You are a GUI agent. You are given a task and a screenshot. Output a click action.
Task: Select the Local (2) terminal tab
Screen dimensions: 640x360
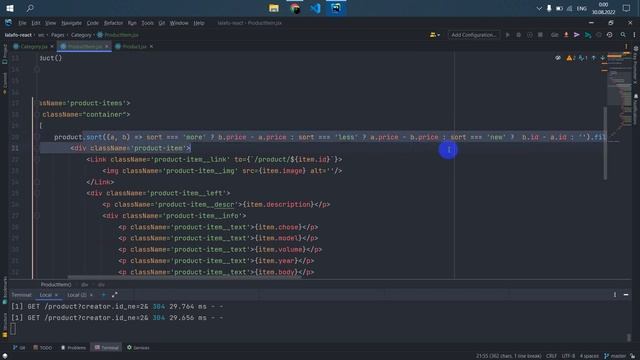coord(77,295)
